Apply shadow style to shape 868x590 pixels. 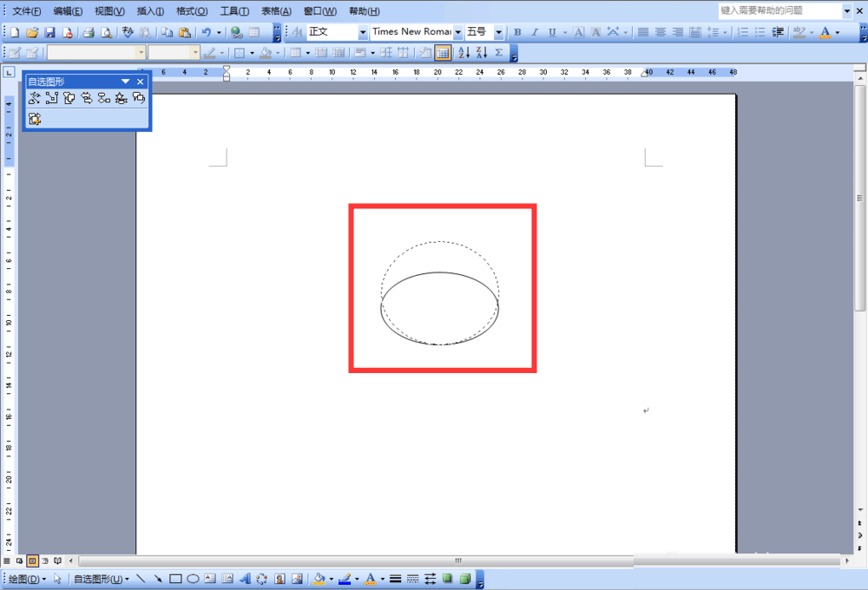pyautogui.click(x=447, y=579)
